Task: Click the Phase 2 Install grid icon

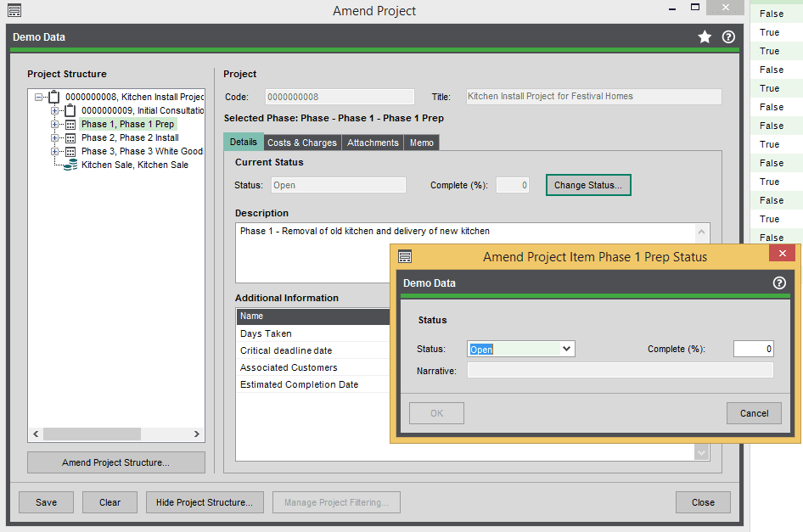Action: pos(70,138)
